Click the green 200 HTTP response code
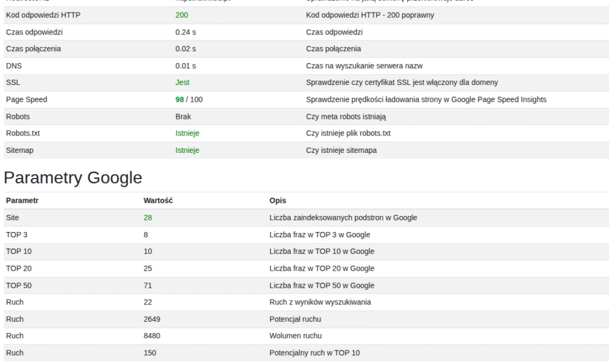 (181, 15)
